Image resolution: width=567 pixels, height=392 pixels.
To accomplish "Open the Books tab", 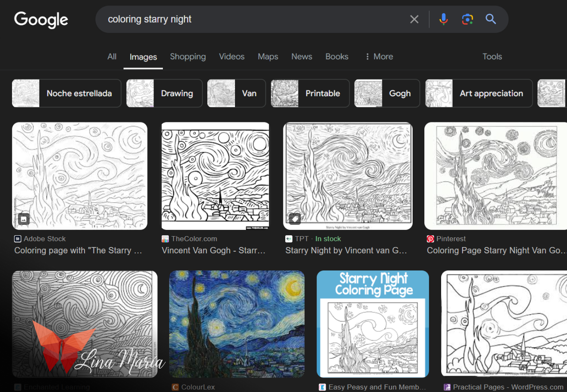I will [337, 57].
